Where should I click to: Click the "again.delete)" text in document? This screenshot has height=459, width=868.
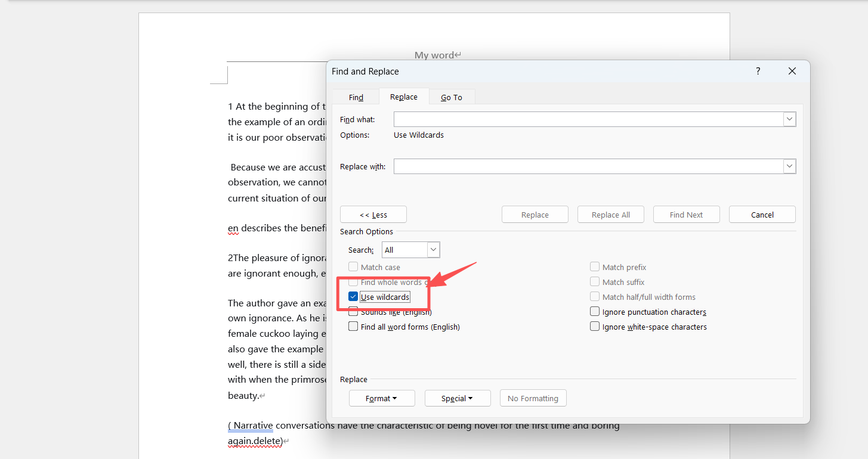[x=255, y=441]
